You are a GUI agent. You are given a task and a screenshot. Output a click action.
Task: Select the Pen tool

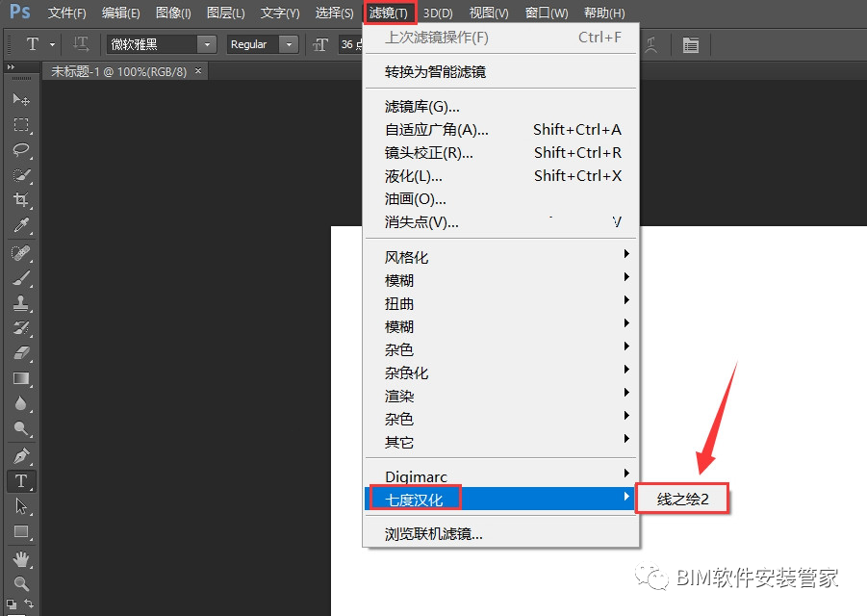(x=21, y=456)
